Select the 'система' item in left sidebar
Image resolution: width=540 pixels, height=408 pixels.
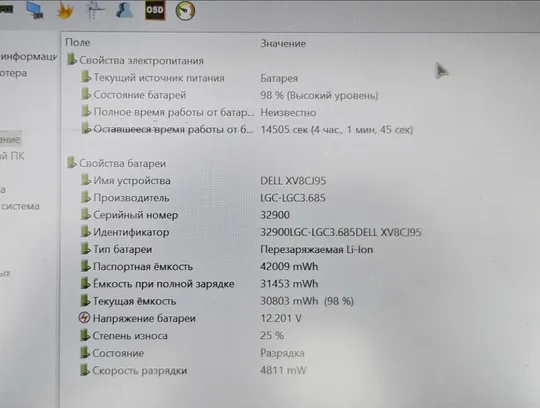tap(20, 206)
